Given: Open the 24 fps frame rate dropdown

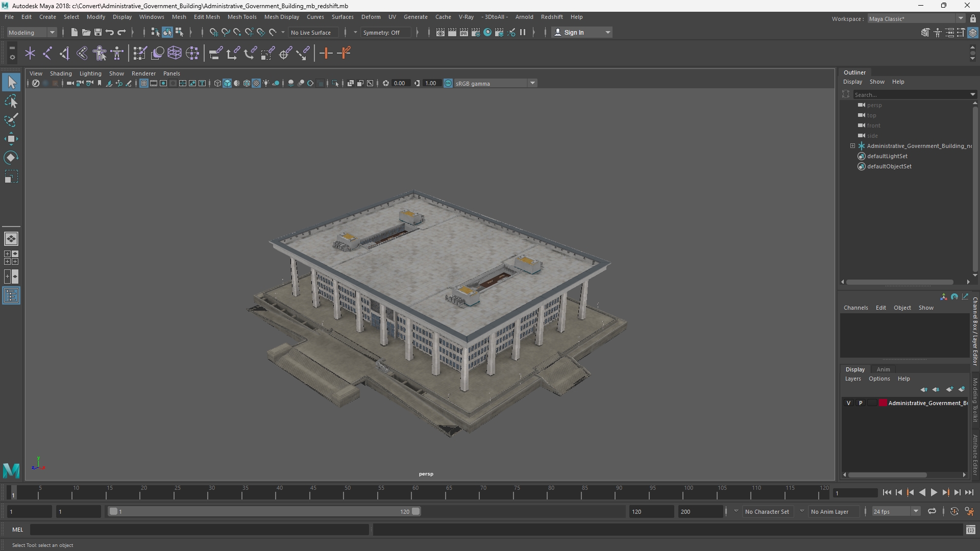Looking at the screenshot, I should [x=895, y=511].
